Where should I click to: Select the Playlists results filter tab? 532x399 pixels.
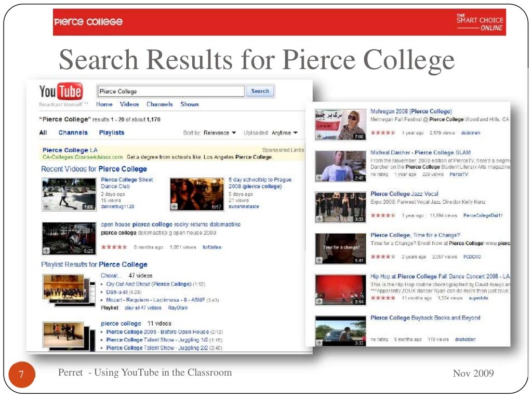pos(112,132)
